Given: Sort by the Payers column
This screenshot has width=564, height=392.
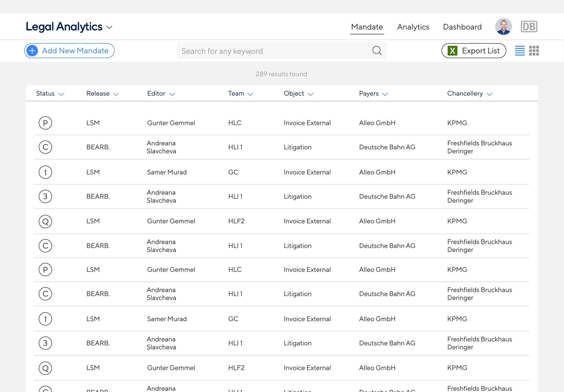Looking at the screenshot, I should [373, 94].
